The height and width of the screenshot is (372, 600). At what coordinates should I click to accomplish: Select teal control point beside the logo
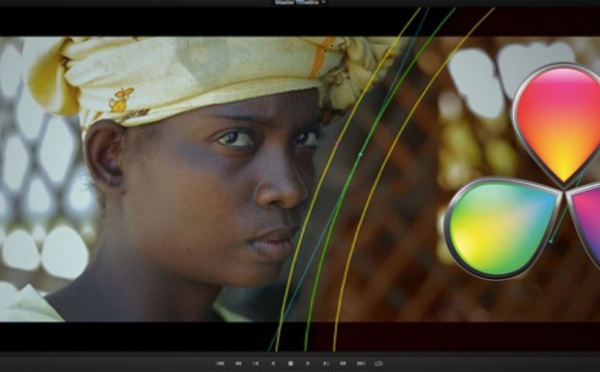coord(551,241)
